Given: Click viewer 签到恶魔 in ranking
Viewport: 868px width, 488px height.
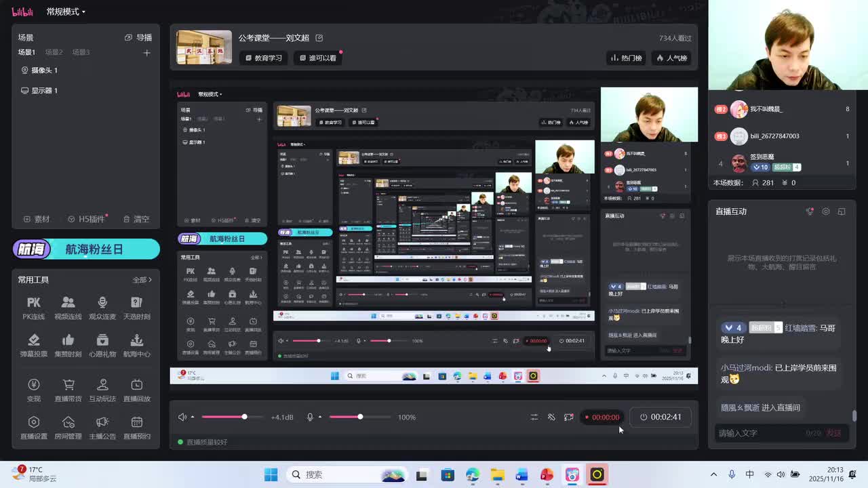Looking at the screenshot, I should tap(781, 163).
